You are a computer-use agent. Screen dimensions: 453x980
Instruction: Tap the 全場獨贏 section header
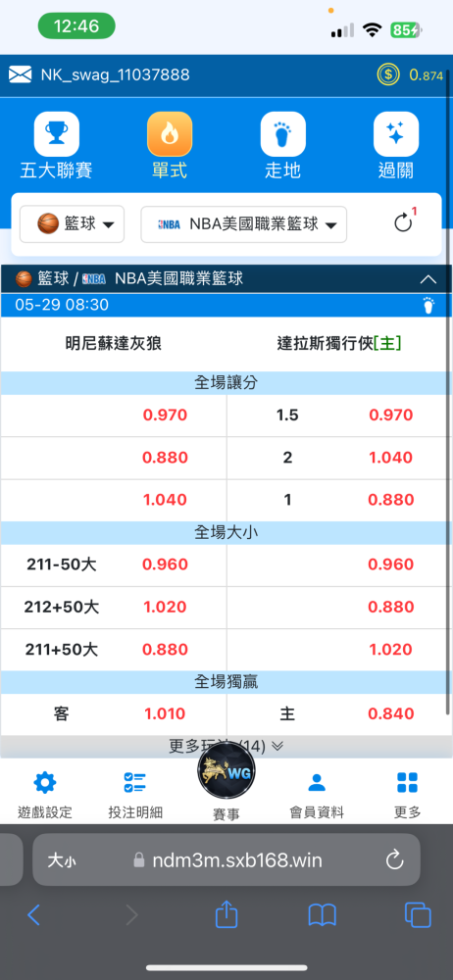(x=226, y=682)
